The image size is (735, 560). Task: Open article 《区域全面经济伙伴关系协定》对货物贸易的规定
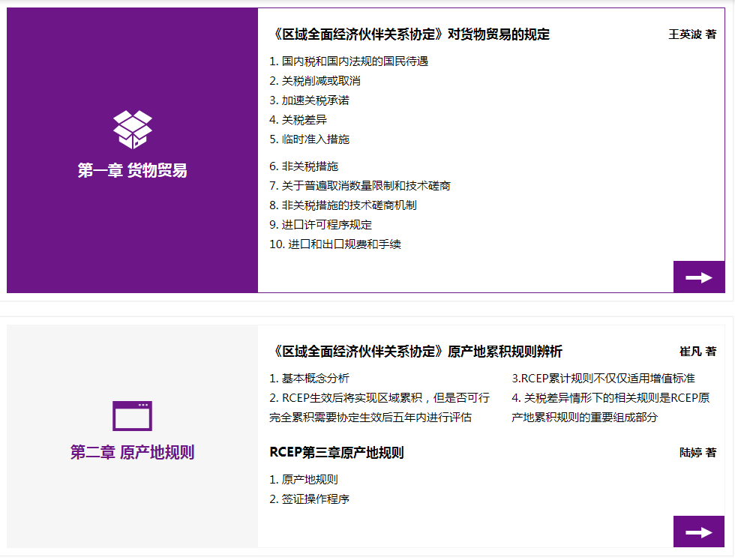click(409, 34)
